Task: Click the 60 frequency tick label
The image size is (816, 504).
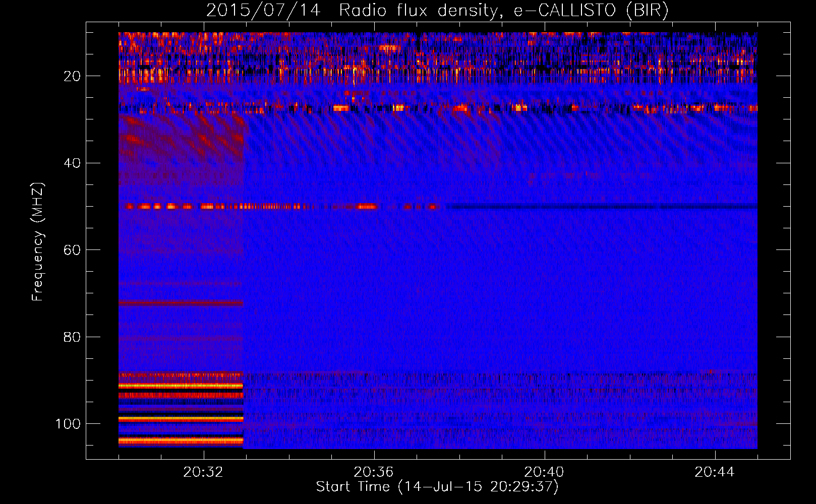Action: pyautogui.click(x=72, y=250)
